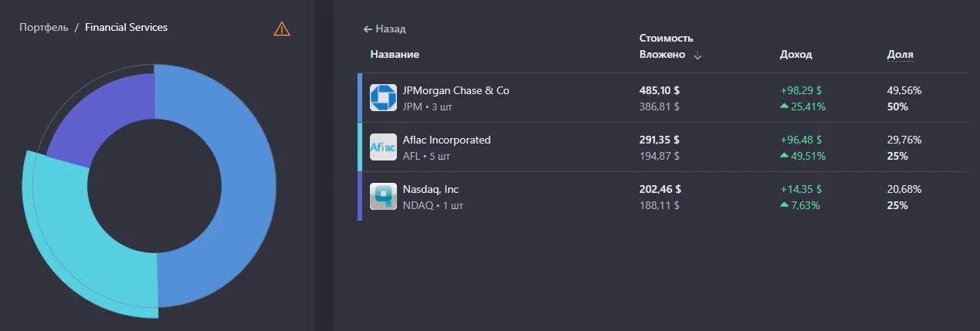Click the 25,41% gain percentage
980x331 pixels.
pyautogui.click(x=809, y=106)
